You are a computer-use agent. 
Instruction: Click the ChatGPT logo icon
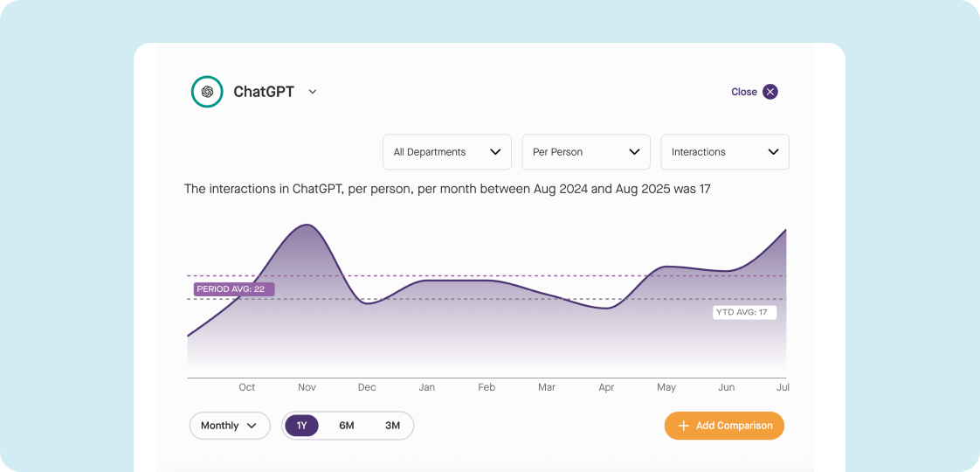(x=207, y=92)
